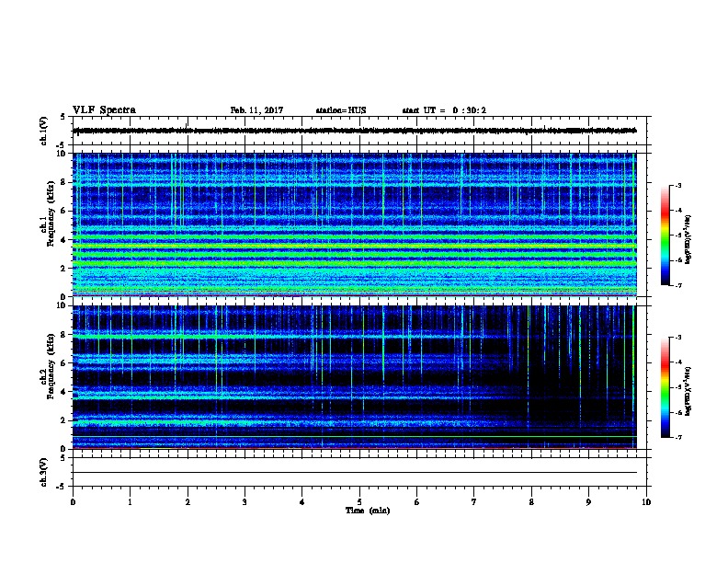Click the 2 kHz tick label of the ch.2 spectrogram
The height and width of the screenshot is (563, 728).
point(63,420)
